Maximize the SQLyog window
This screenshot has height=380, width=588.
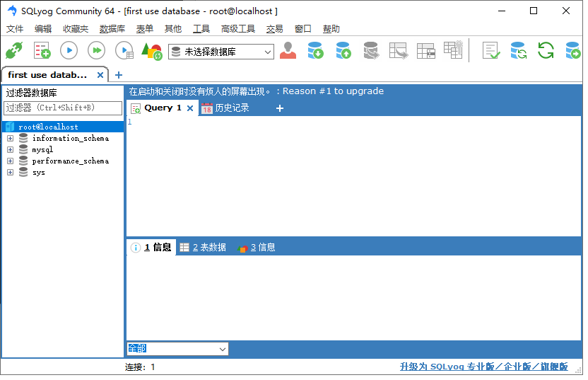(x=534, y=11)
